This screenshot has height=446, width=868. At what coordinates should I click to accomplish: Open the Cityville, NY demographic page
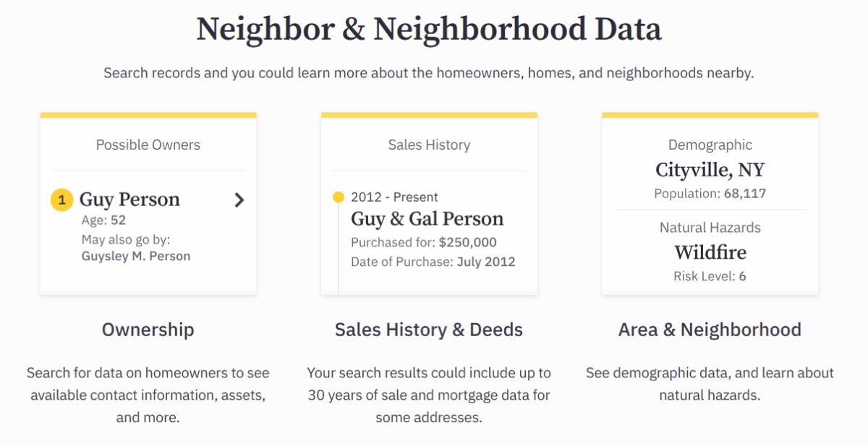710,169
